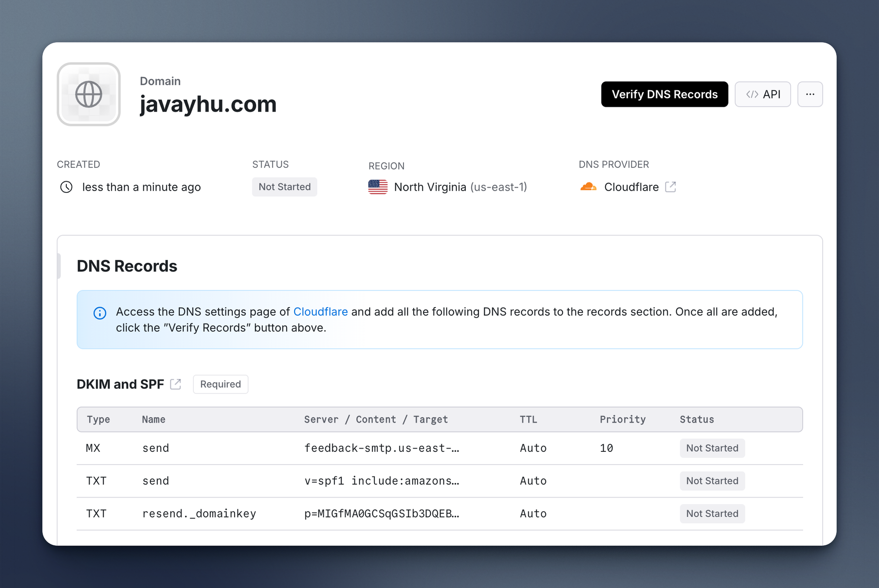
Task: Click the DKIM row Not Started status
Action: tap(712, 513)
